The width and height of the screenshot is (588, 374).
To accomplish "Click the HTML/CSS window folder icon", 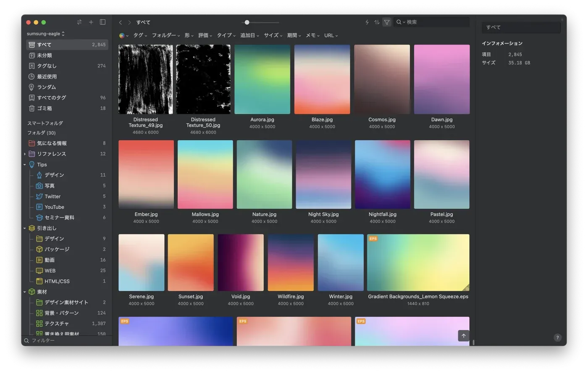I will point(39,281).
